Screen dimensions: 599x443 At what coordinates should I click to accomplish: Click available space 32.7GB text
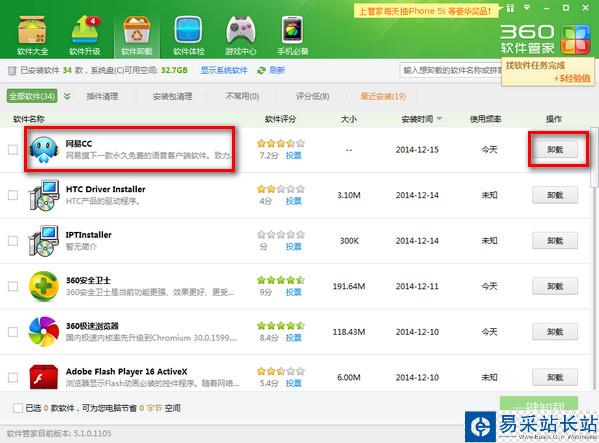[174, 70]
